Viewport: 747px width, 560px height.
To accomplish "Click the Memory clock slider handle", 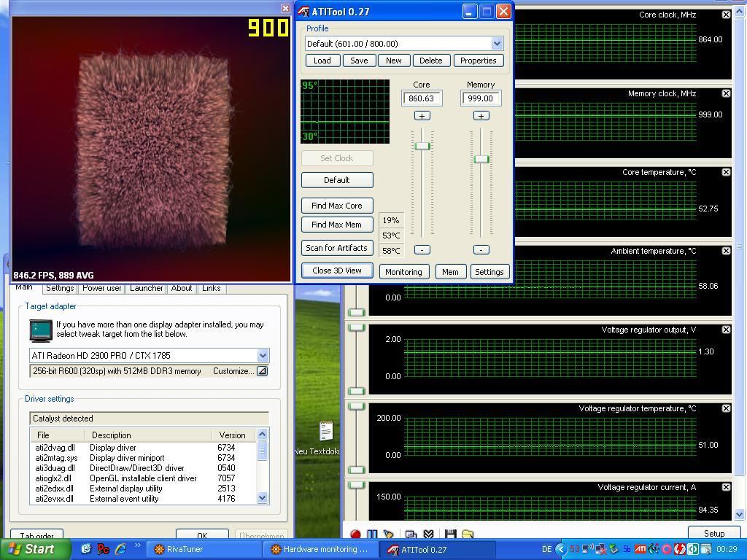I will tap(481, 159).
